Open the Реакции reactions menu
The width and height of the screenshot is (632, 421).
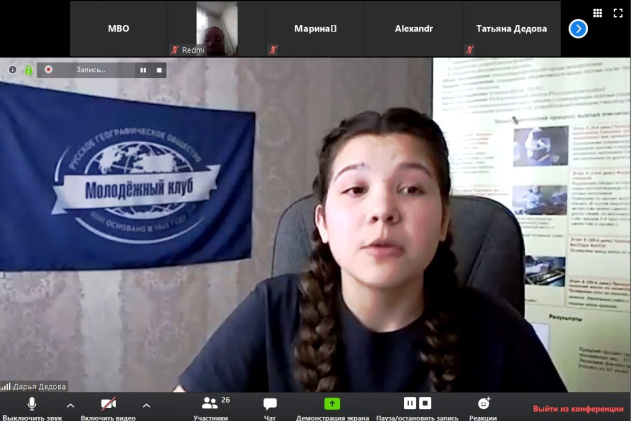pyautogui.click(x=484, y=404)
